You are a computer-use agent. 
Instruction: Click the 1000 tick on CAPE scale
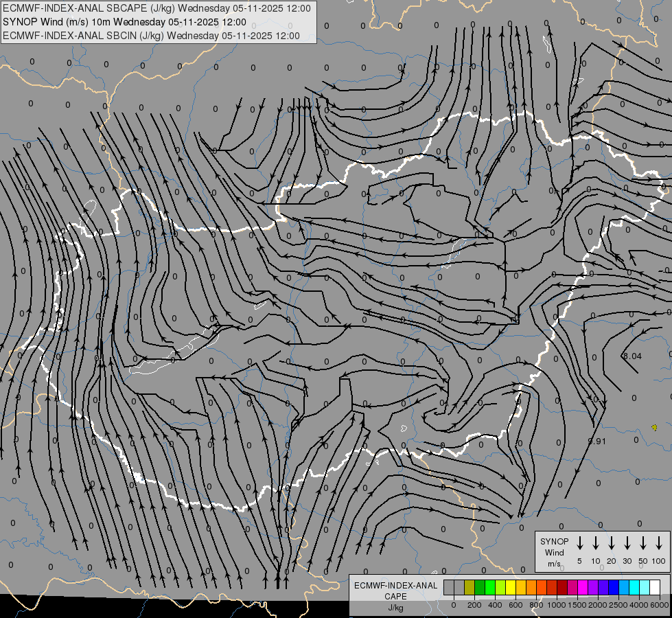tap(557, 605)
